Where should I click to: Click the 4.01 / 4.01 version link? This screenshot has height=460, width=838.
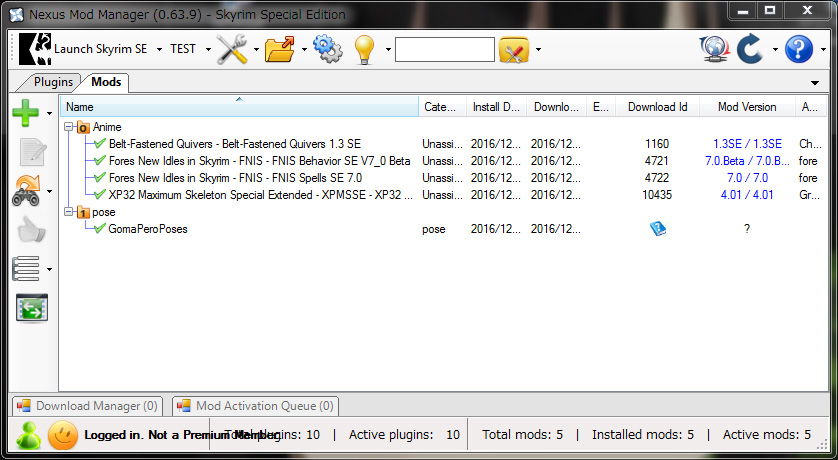pos(747,195)
